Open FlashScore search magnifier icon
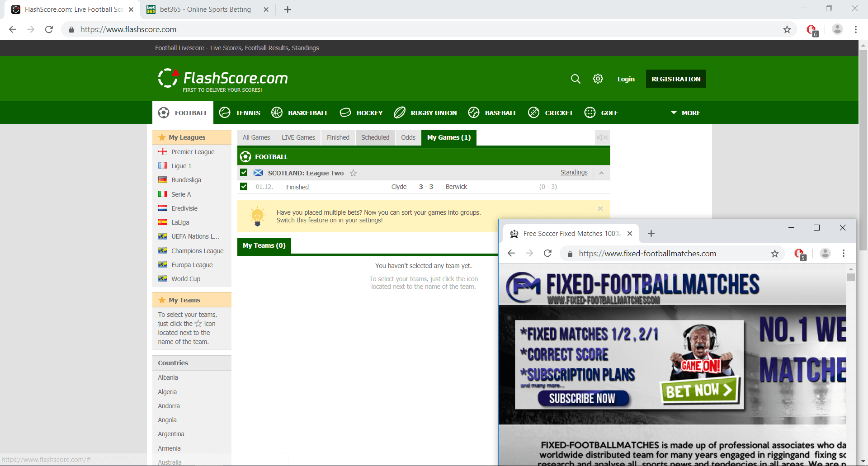Image resolution: width=868 pixels, height=466 pixels. 576,79
